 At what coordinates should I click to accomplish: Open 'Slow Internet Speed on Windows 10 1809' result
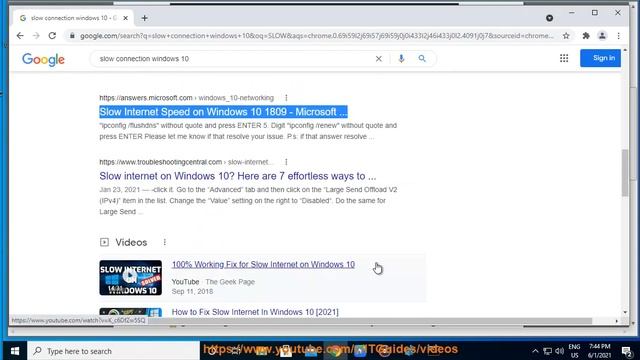tap(223, 112)
